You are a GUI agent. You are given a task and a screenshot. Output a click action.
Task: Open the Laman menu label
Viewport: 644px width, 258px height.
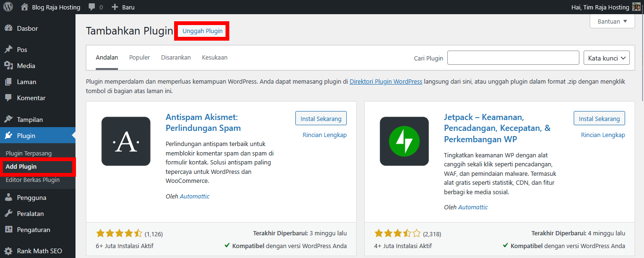[26, 82]
